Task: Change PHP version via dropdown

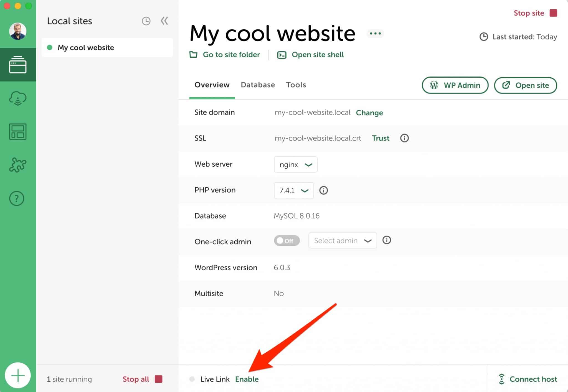Action: (x=293, y=190)
